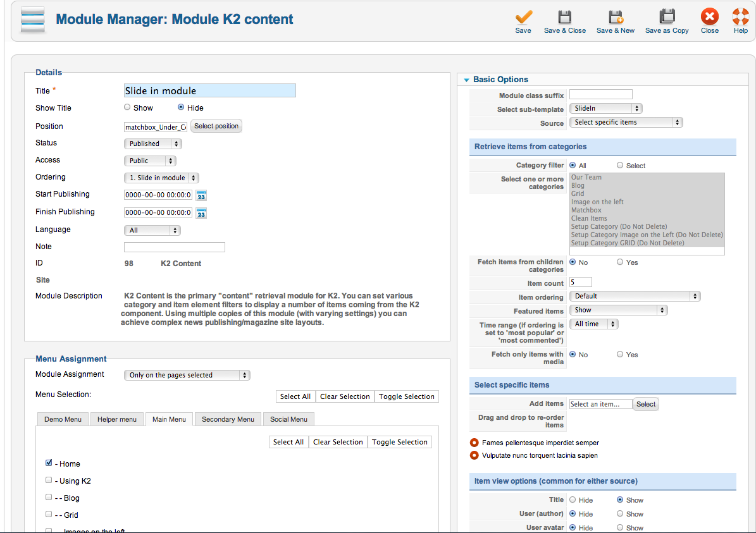Open the Ordering dropdown

[161, 178]
